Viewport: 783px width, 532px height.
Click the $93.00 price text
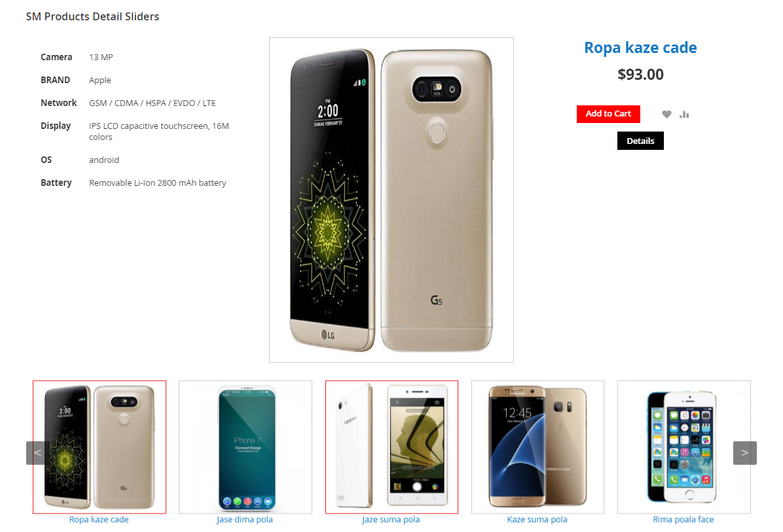pos(640,75)
